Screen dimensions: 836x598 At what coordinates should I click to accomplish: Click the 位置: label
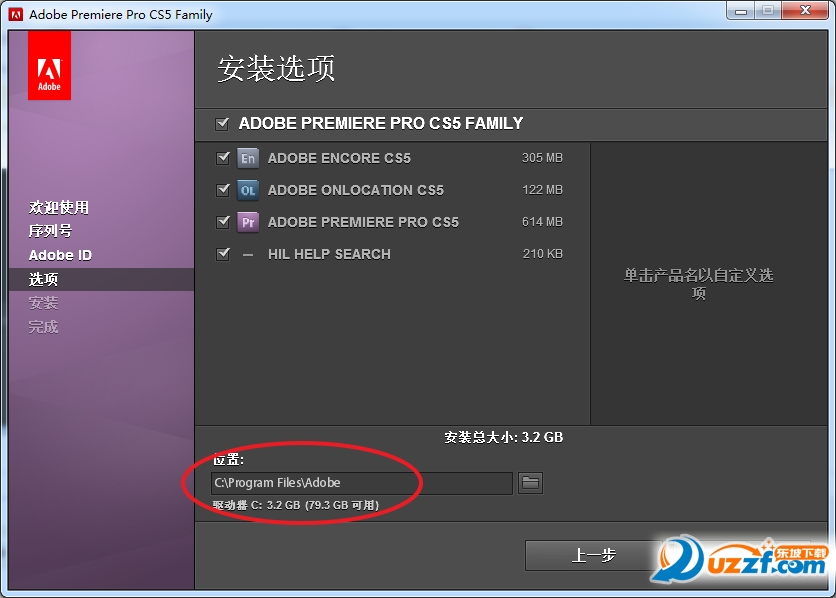tap(228, 459)
